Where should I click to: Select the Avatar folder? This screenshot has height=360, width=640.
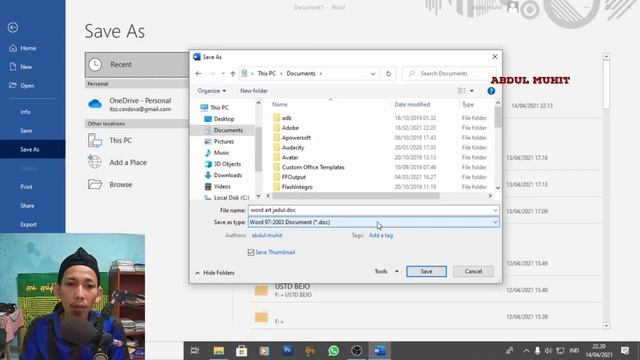click(290, 157)
